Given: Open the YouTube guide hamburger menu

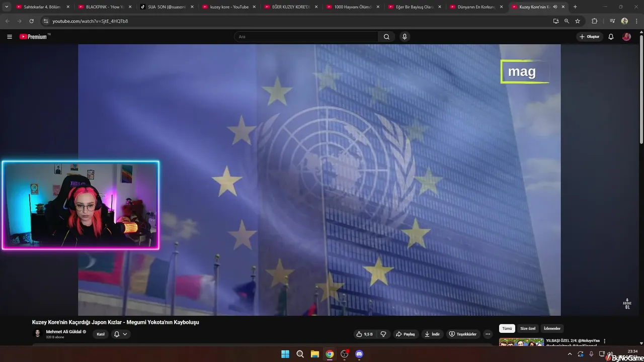Looking at the screenshot, I should tap(9, 37).
